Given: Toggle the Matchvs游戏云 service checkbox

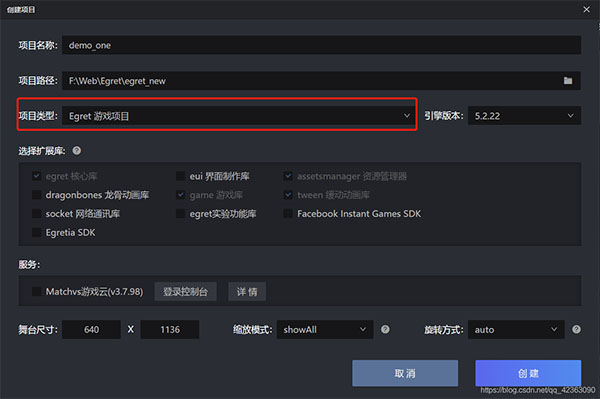Looking at the screenshot, I should (36, 292).
